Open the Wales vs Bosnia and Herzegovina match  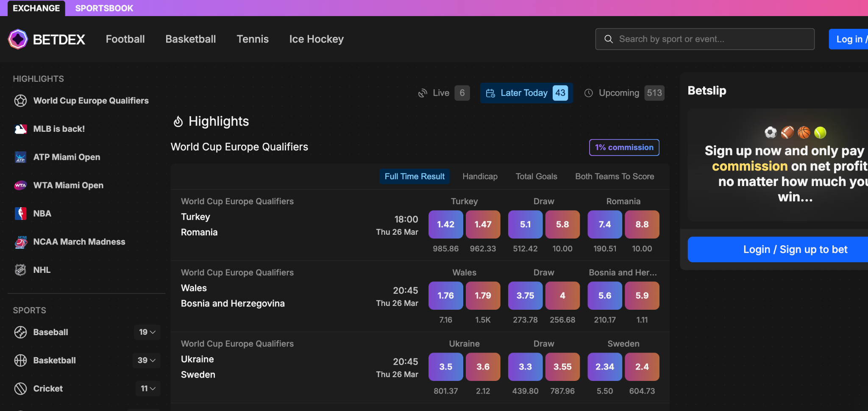click(233, 296)
